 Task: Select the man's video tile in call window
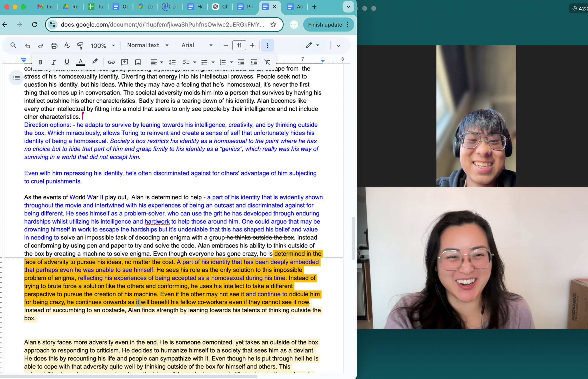[476, 116]
